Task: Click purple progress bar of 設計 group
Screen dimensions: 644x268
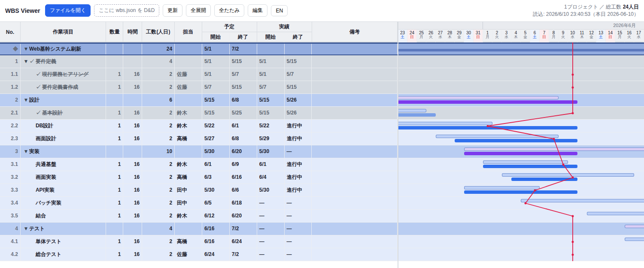Action: [488, 102]
